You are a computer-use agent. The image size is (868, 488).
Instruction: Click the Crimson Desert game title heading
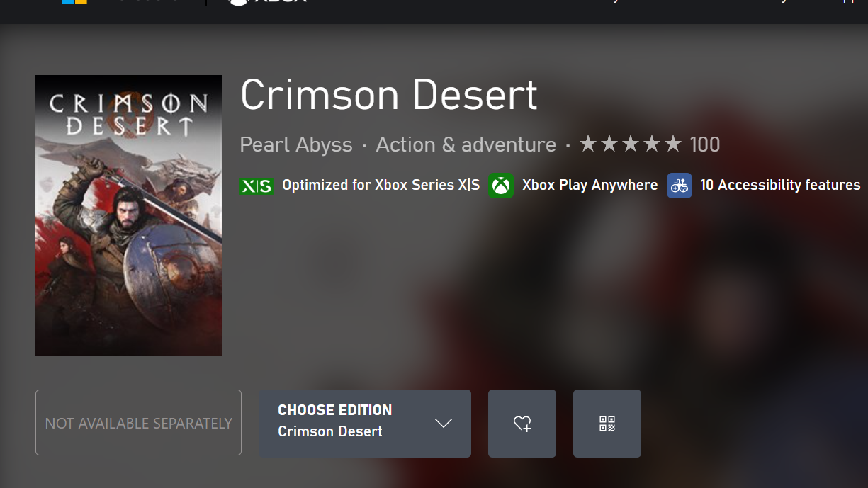pyautogui.click(x=389, y=95)
